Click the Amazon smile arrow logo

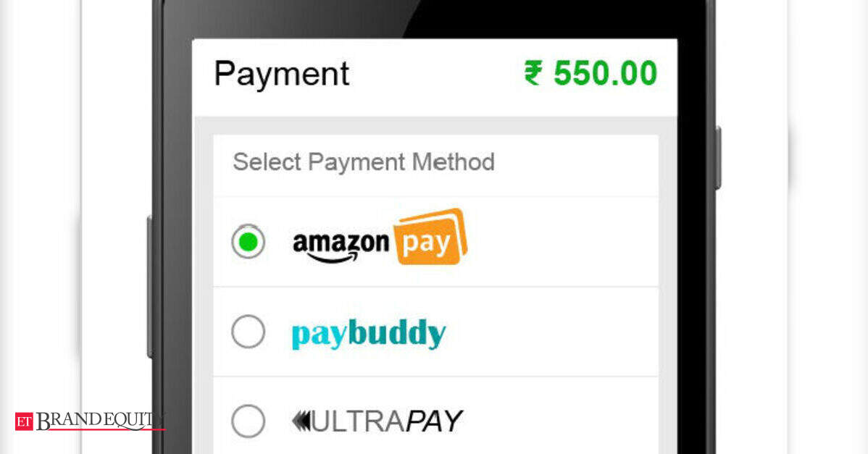tap(325, 256)
